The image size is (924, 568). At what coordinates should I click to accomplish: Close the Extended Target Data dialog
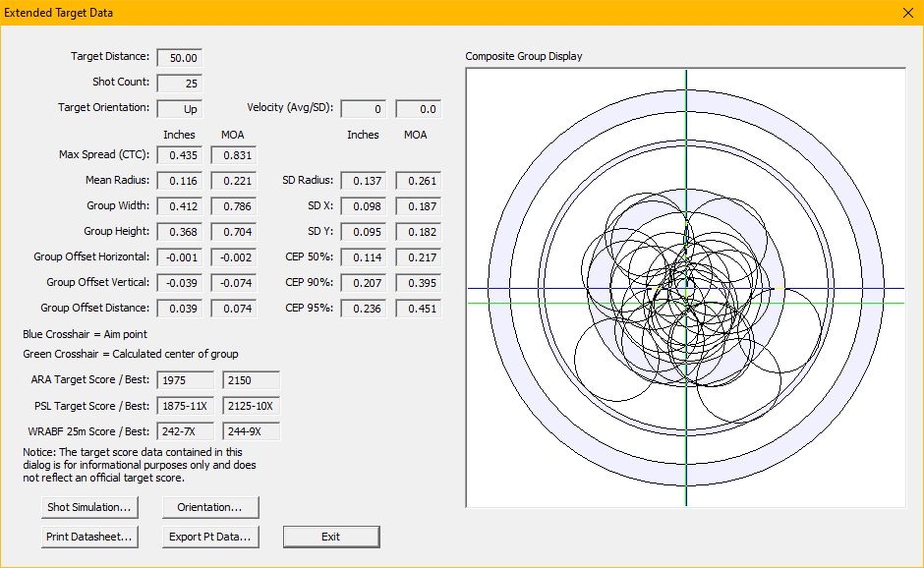tap(907, 13)
